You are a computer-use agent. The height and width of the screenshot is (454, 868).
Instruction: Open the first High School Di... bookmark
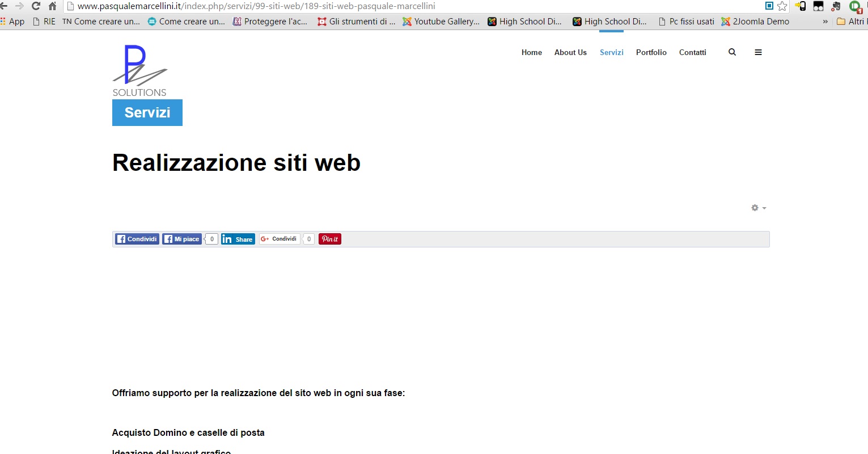[x=525, y=22]
